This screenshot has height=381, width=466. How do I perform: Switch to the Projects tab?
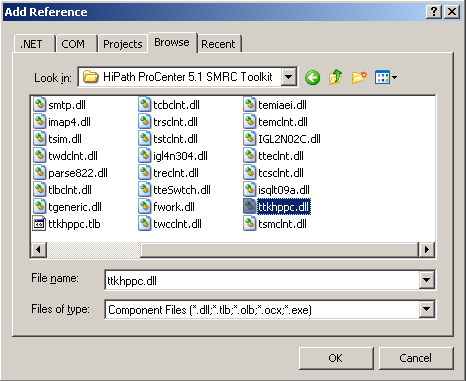click(123, 44)
